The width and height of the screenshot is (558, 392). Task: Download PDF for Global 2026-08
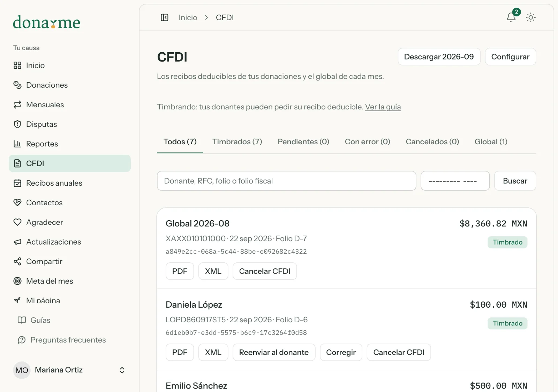[180, 271]
